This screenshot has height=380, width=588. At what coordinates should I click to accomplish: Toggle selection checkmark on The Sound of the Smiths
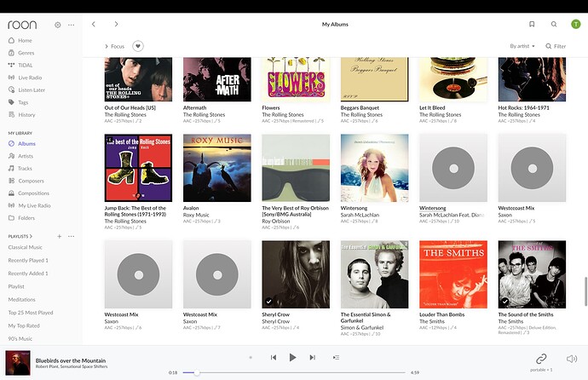[504, 302]
